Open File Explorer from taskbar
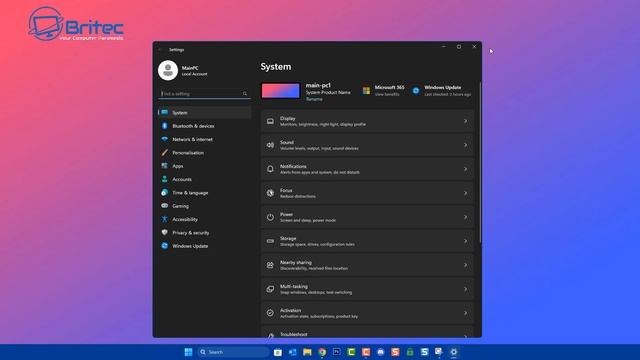 307,352
